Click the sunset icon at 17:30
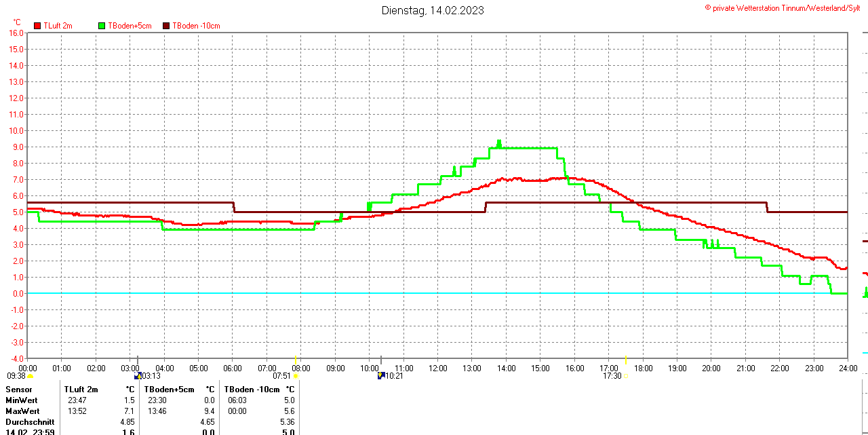This screenshot has width=868, height=435. tap(625, 375)
